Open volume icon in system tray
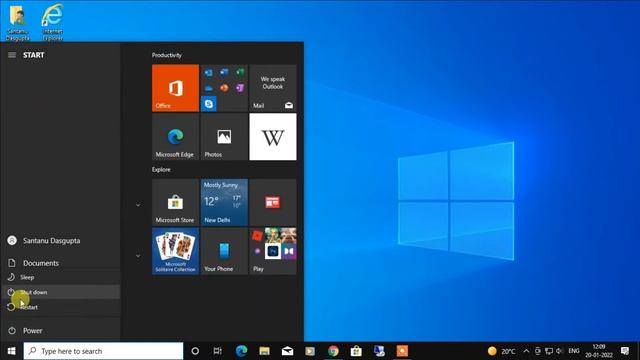 click(560, 351)
